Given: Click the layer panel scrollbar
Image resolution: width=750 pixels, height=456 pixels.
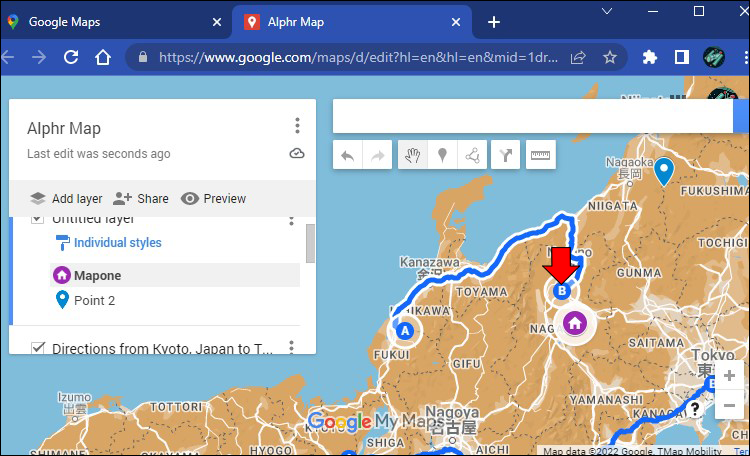Looking at the screenshot, I should [310, 243].
